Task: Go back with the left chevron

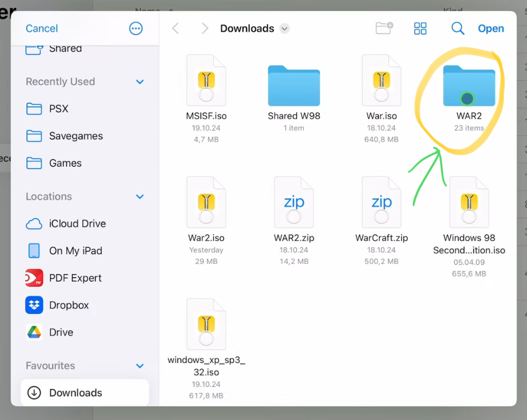Action: pyautogui.click(x=176, y=28)
